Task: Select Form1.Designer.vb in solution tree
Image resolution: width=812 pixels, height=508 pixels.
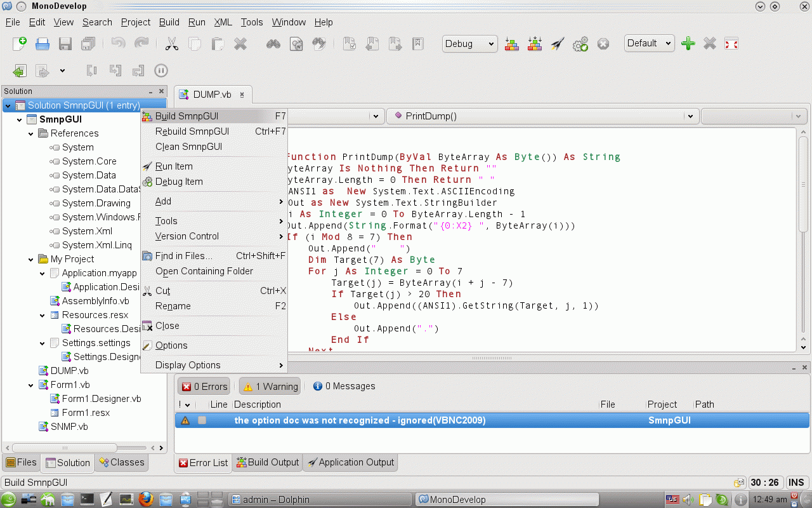Action: [x=101, y=399]
